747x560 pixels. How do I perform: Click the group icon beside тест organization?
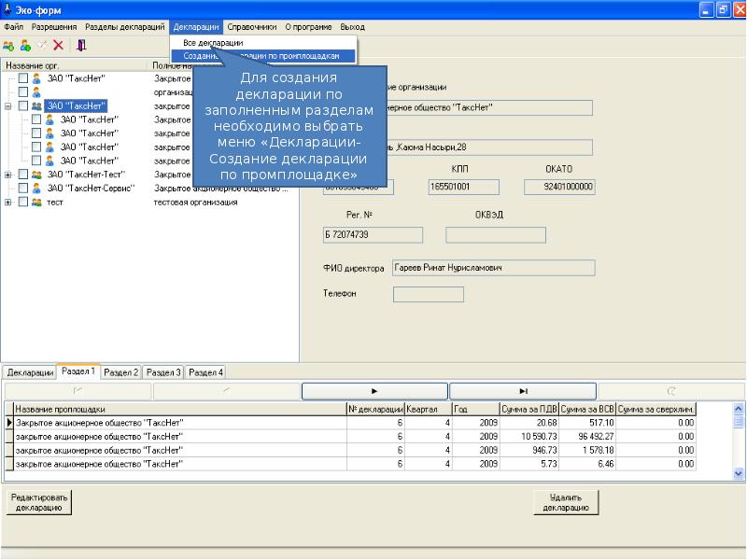[36, 202]
